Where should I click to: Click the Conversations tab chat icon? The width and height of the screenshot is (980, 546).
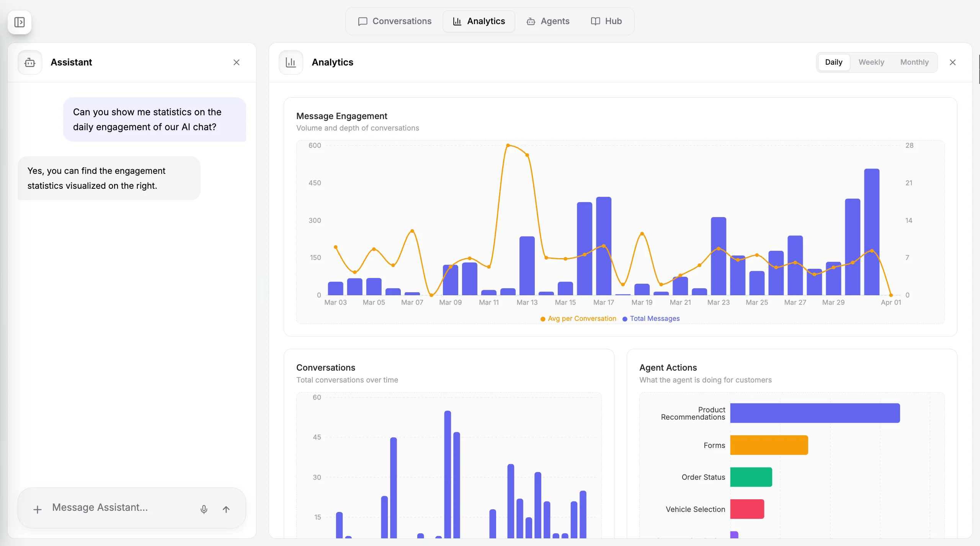tap(363, 21)
